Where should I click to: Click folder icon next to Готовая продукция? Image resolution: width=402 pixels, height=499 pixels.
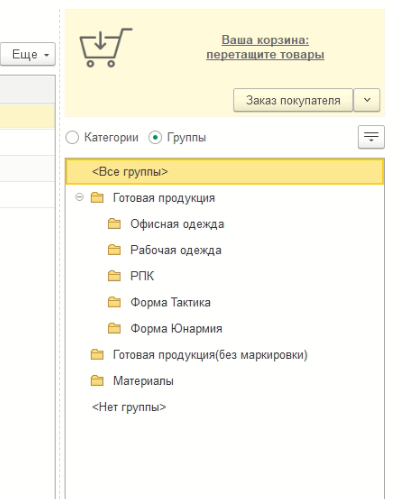tap(97, 198)
